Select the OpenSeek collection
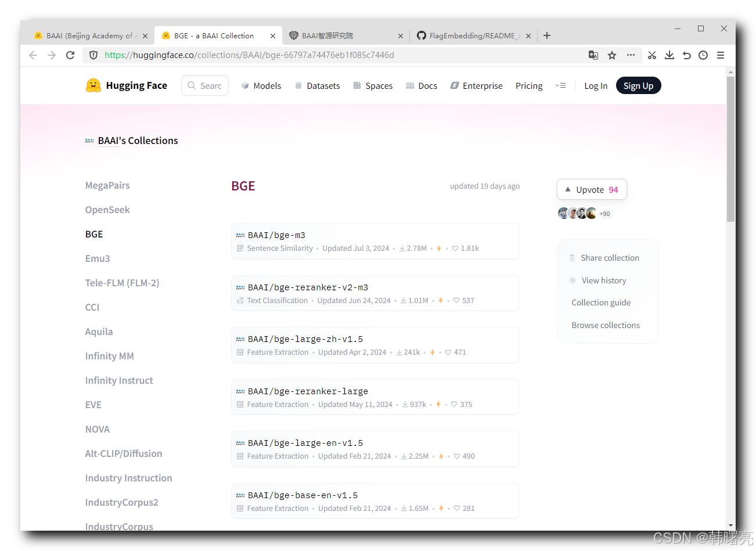Image resolution: width=756 pixels, height=551 pixels. pos(107,210)
